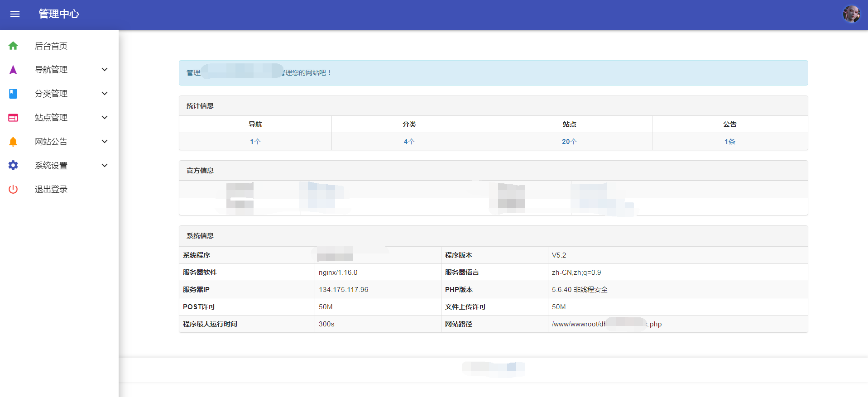Open the 4个 category count link
The width and height of the screenshot is (868, 397).
[409, 142]
